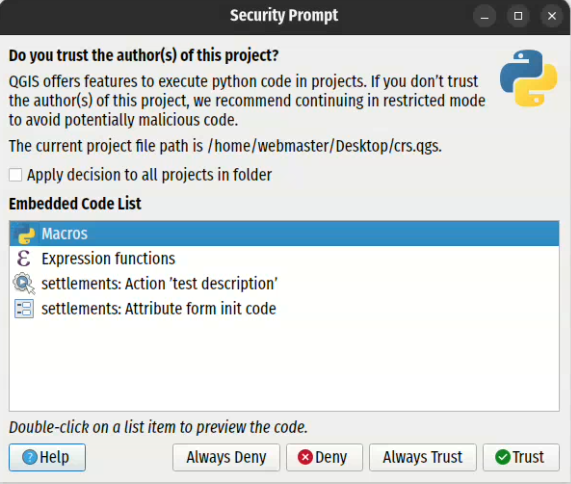571x484 pixels.
Task: Enable Apply decision to all projects in folder
Action: coord(15,175)
